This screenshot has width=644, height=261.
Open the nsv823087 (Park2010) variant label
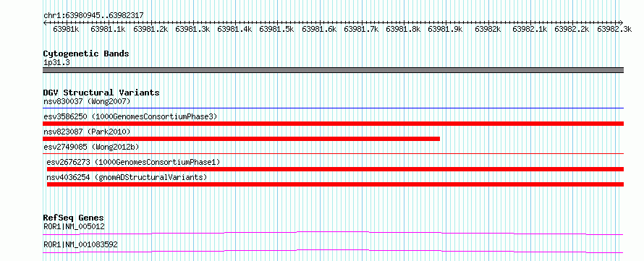click(x=87, y=132)
